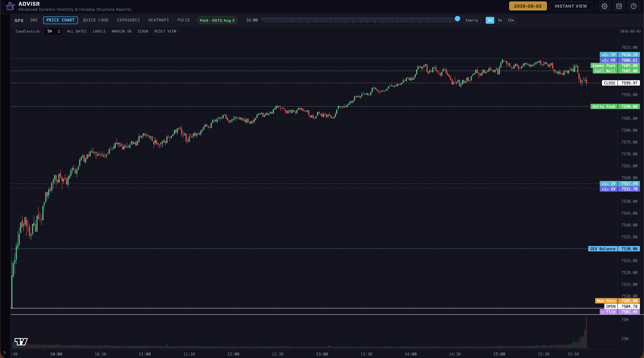Click the Expiry button
The width and height of the screenshot is (644, 358).
[x=472, y=20]
